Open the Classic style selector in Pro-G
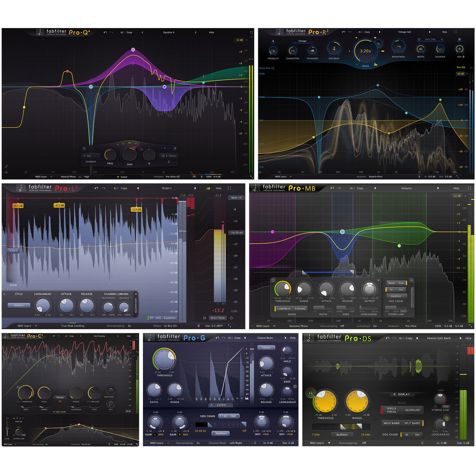The width and height of the screenshot is (476, 476). [266, 347]
